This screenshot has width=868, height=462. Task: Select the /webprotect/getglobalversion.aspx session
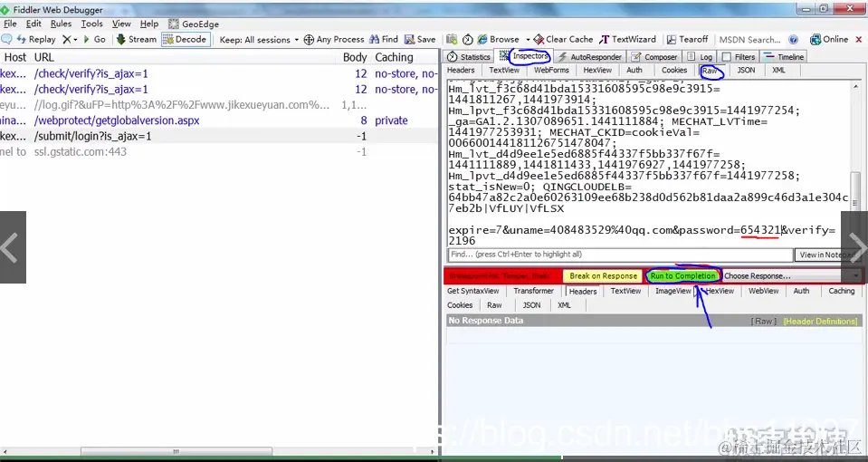(x=219, y=120)
